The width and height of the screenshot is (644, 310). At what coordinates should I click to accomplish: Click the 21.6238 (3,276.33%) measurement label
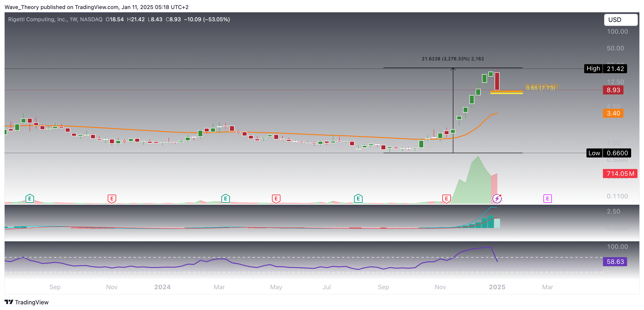[x=453, y=59]
